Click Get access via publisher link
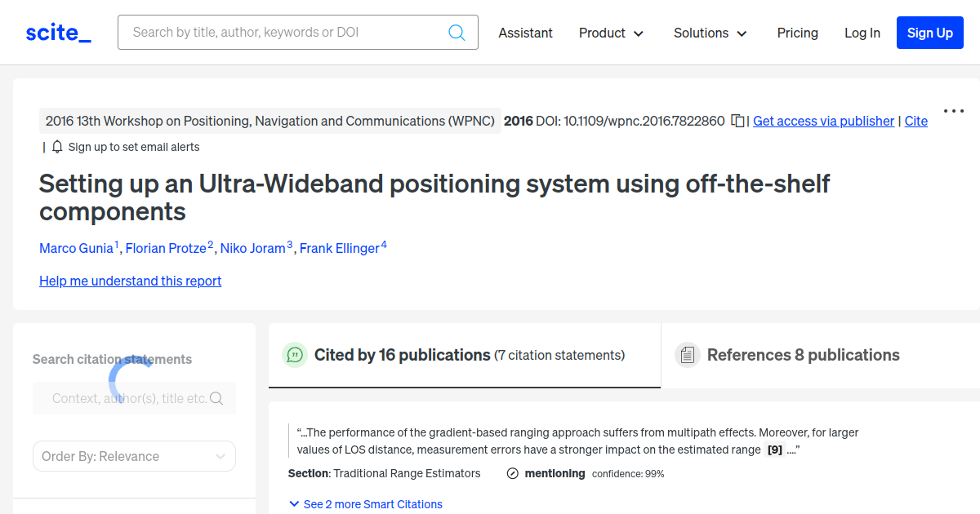This screenshot has height=514, width=980. pos(823,121)
